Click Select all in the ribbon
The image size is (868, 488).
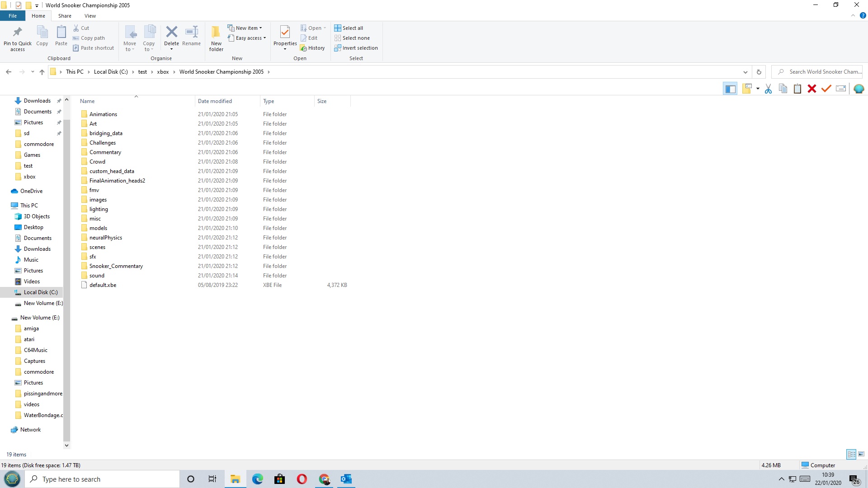tap(349, 28)
